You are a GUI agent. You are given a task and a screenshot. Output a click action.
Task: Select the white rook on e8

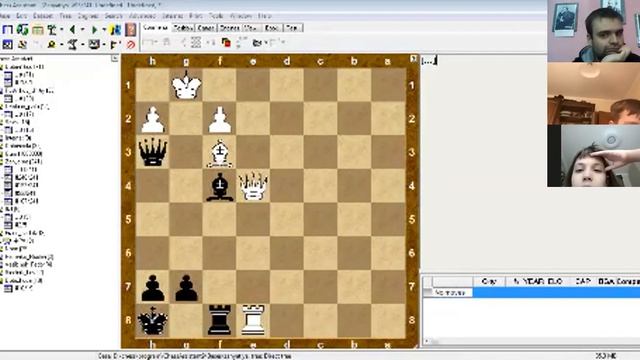(253, 320)
